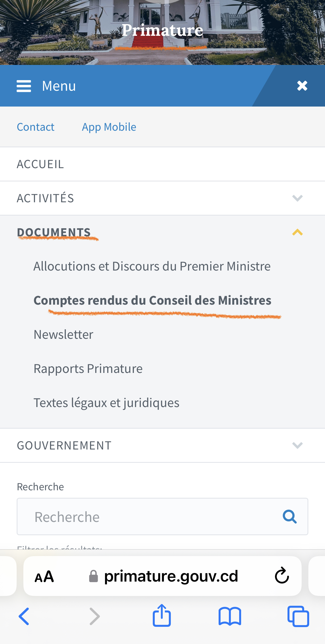Tap the search magnifier icon

(x=290, y=517)
